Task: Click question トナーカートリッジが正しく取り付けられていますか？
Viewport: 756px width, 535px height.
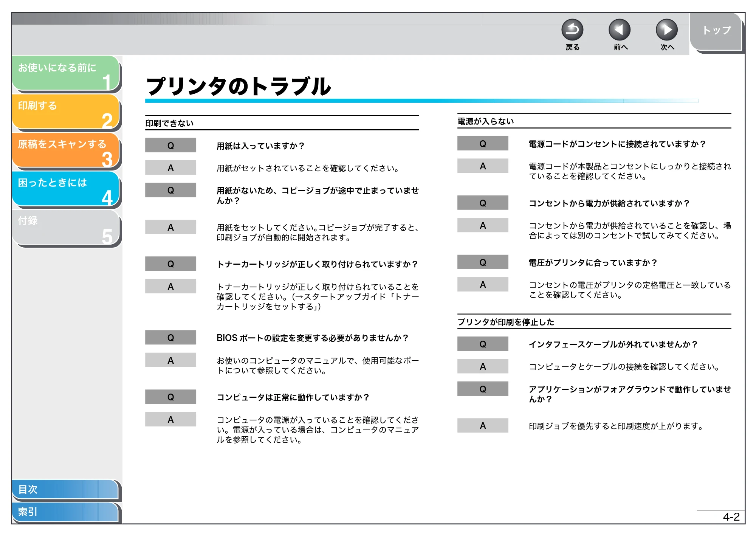Action: pos(317,264)
